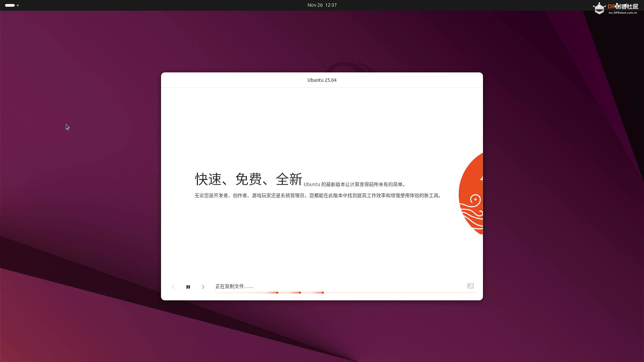Click the 快速、免费、全新 heading
This screenshot has width=644, height=362.
click(249, 179)
